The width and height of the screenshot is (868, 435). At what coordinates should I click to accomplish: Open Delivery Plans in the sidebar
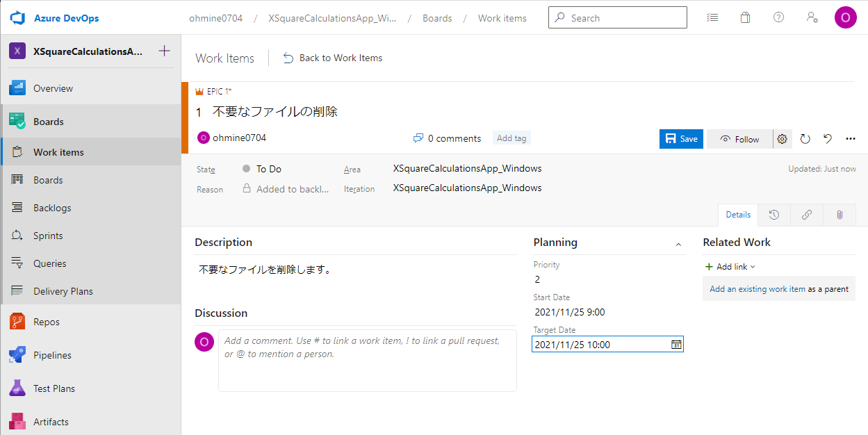click(x=90, y=291)
